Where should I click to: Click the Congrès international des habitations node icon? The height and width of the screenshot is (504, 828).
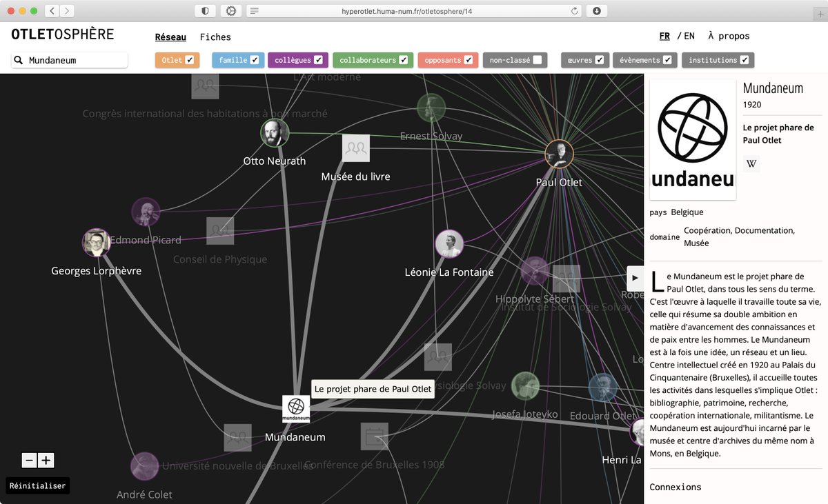(205, 85)
